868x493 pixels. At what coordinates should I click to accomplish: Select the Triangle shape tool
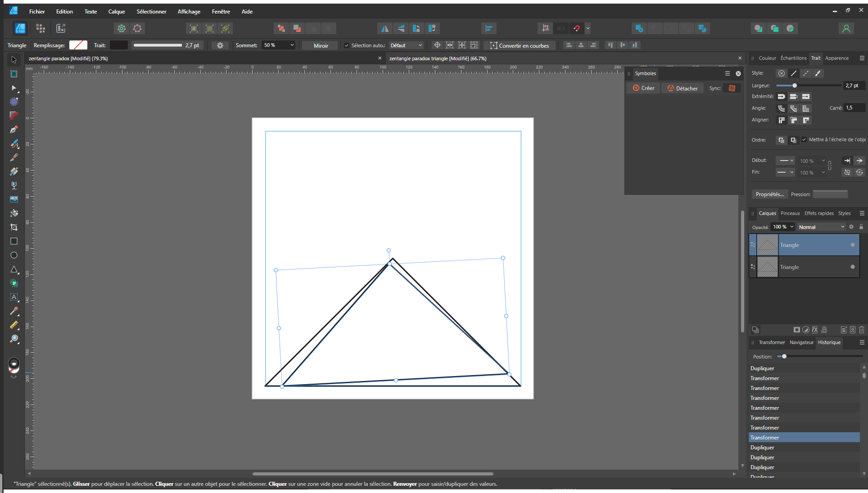14,269
